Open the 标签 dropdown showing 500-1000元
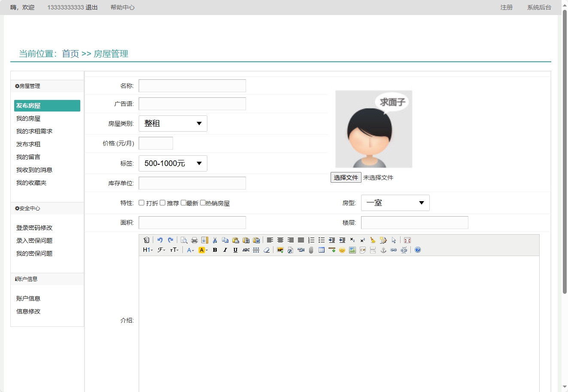568x392 pixels. coord(173,163)
